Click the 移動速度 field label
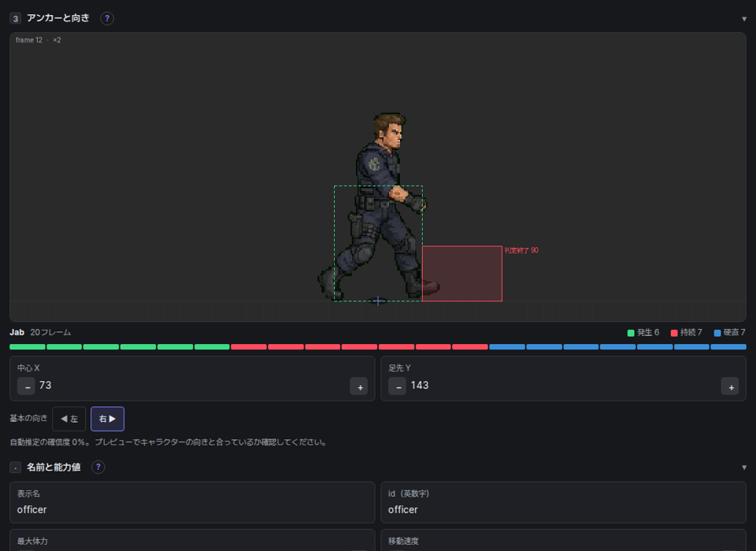The height and width of the screenshot is (551, 756). (403, 541)
